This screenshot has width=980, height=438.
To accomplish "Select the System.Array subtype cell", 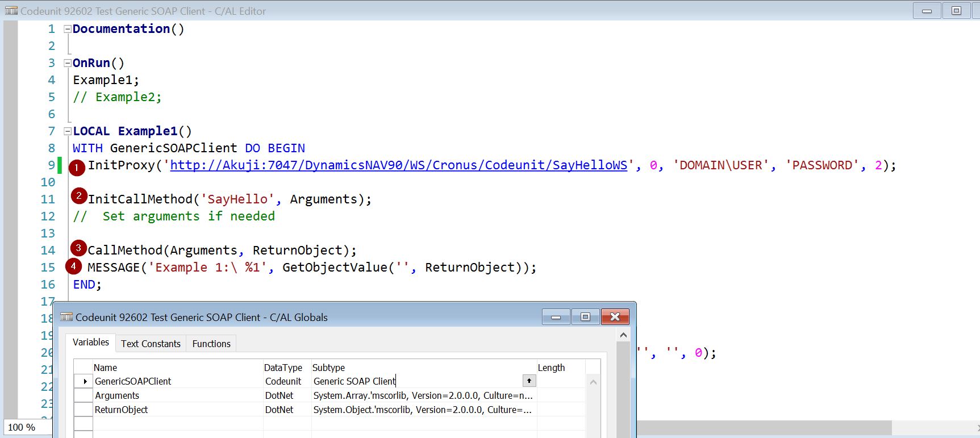I will (424, 395).
